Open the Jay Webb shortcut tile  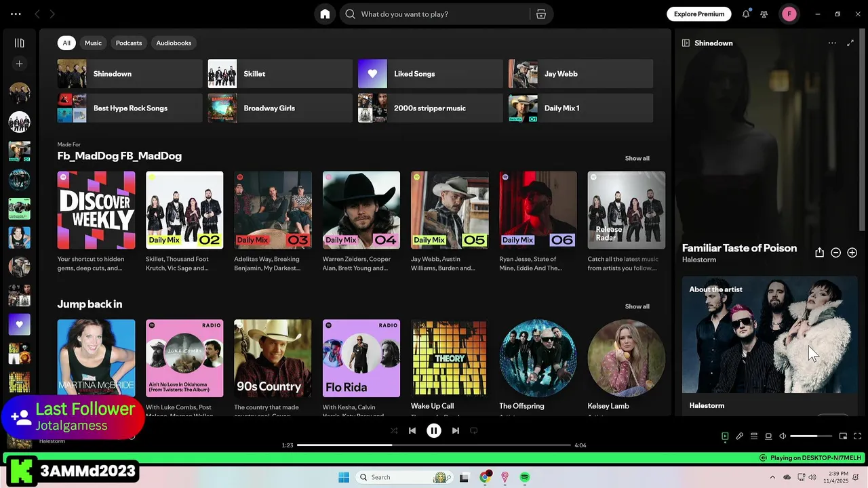pos(581,74)
